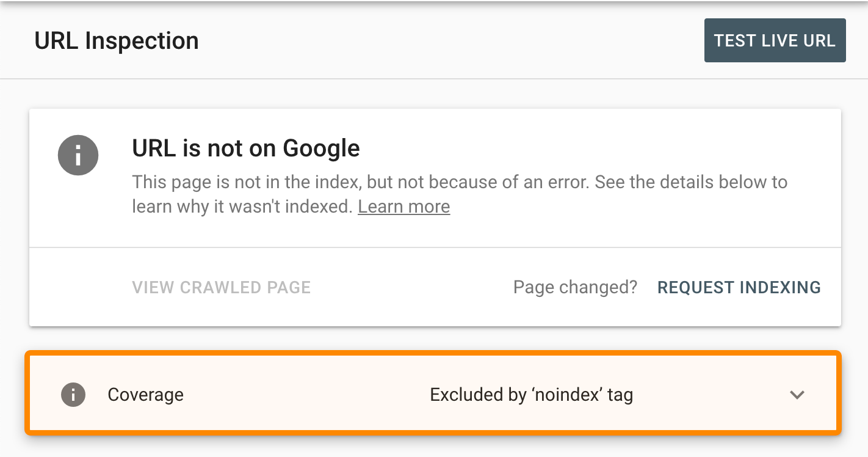Click the 'Page changed?' text

coord(575,287)
